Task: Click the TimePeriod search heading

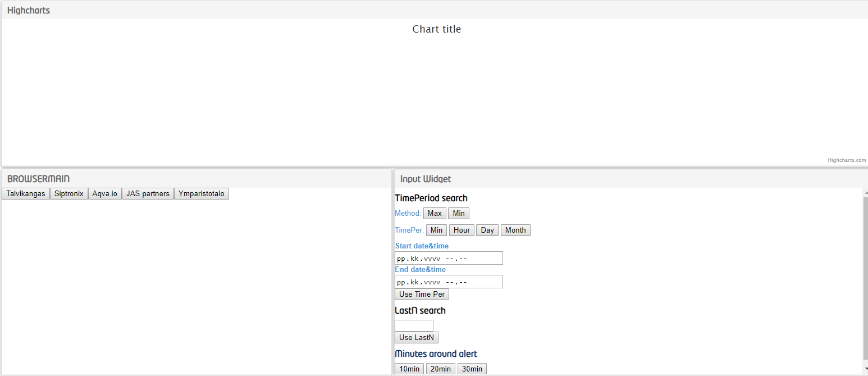Action: pyautogui.click(x=431, y=198)
